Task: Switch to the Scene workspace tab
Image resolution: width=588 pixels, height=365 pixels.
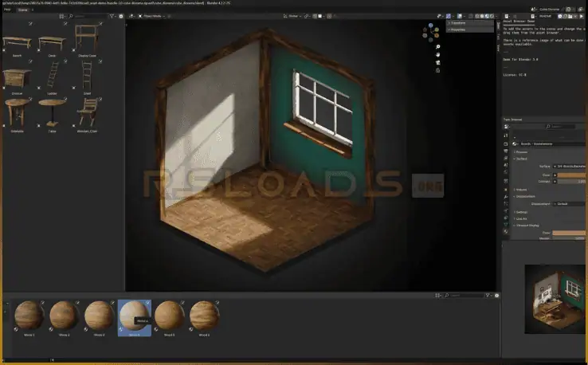Action: tap(23, 10)
